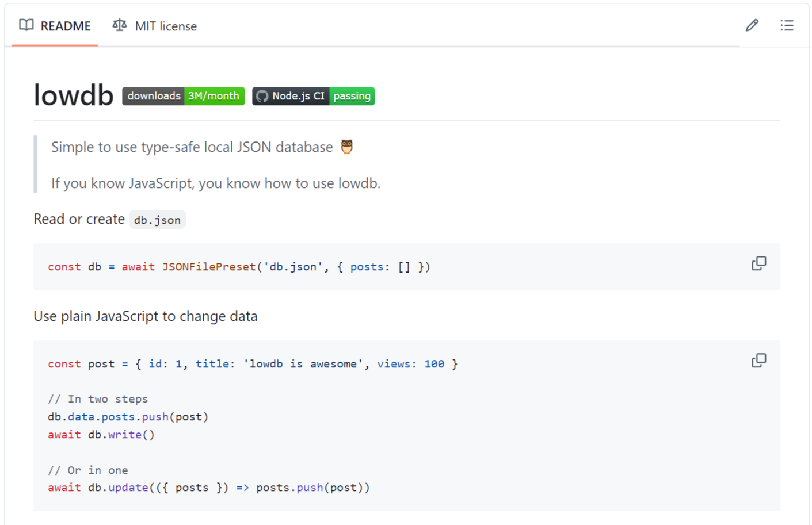Click the 'await db.write()' code line

(x=101, y=435)
